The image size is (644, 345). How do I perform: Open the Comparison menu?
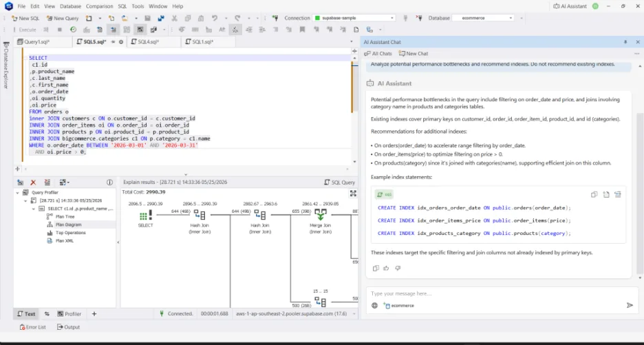click(x=99, y=6)
